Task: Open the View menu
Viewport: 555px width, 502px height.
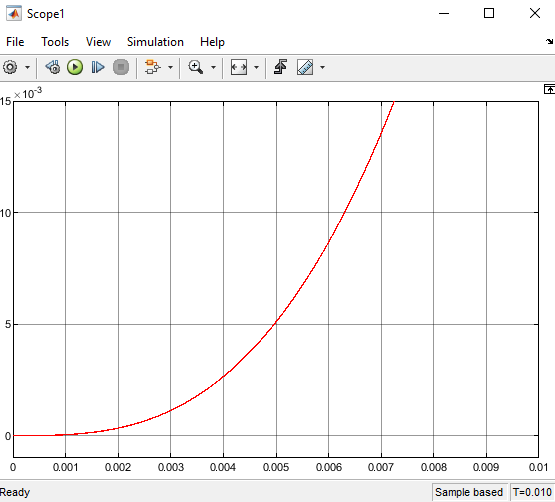Action: click(98, 42)
